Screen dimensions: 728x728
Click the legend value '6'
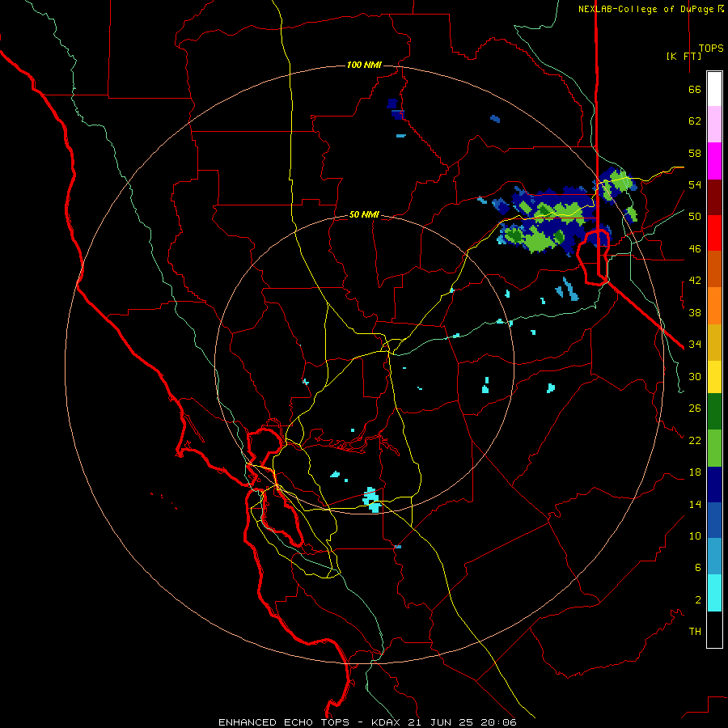tap(698, 567)
